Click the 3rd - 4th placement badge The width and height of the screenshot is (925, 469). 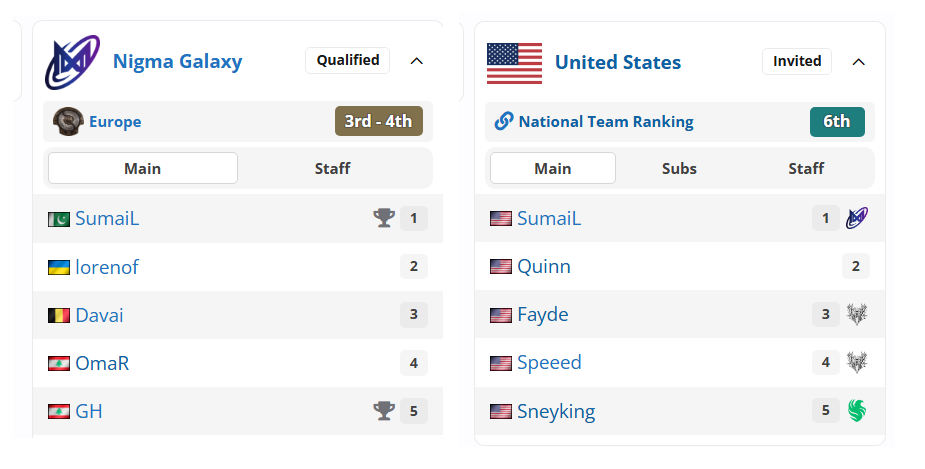(379, 121)
